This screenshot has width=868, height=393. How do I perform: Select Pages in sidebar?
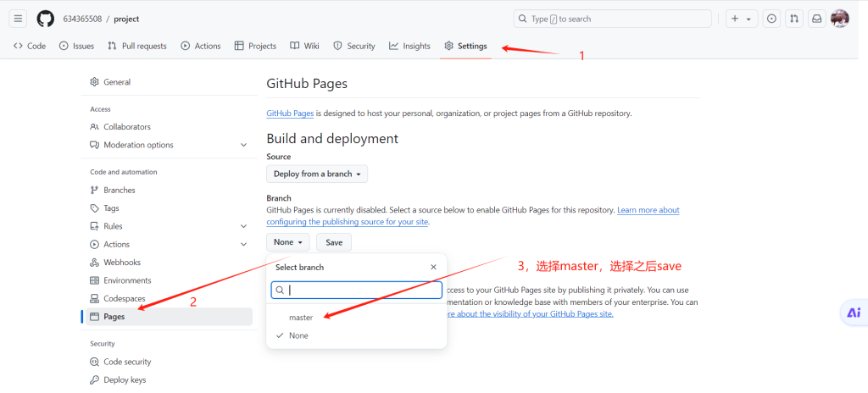click(169, 317)
